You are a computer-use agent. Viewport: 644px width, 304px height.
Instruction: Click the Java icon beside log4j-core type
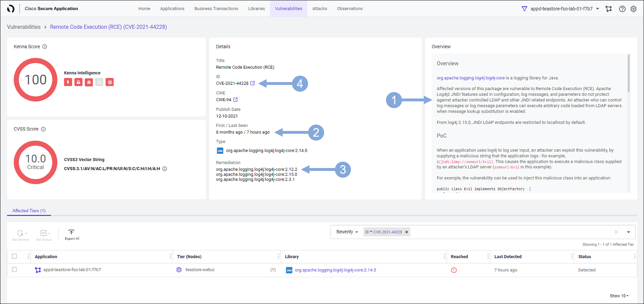[x=220, y=151]
